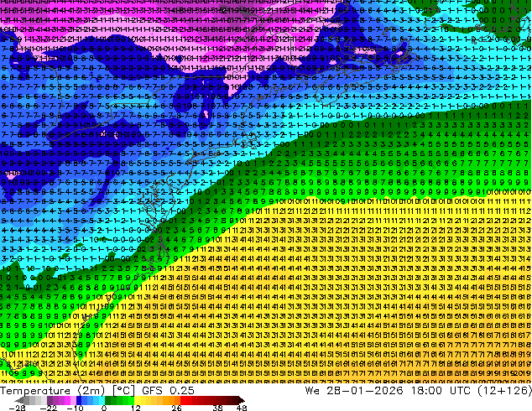Image resolution: width=532 pixels, height=411 pixels.
Task: Pick the cyan legend swatch
Action: [102, 400]
